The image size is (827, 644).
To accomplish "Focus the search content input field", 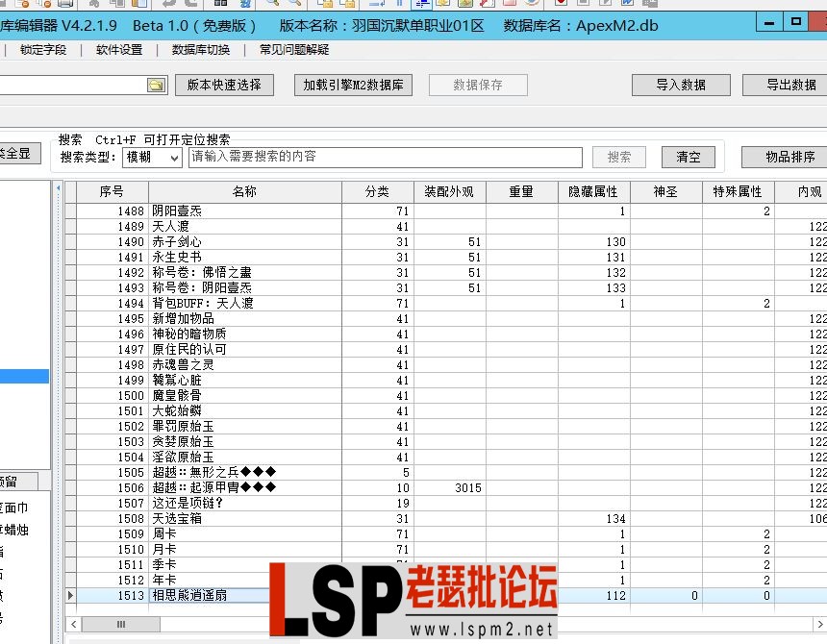I will (385, 157).
